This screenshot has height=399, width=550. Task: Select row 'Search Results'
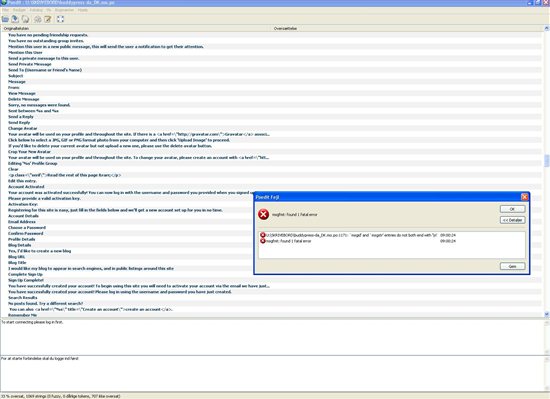[x=272, y=298]
